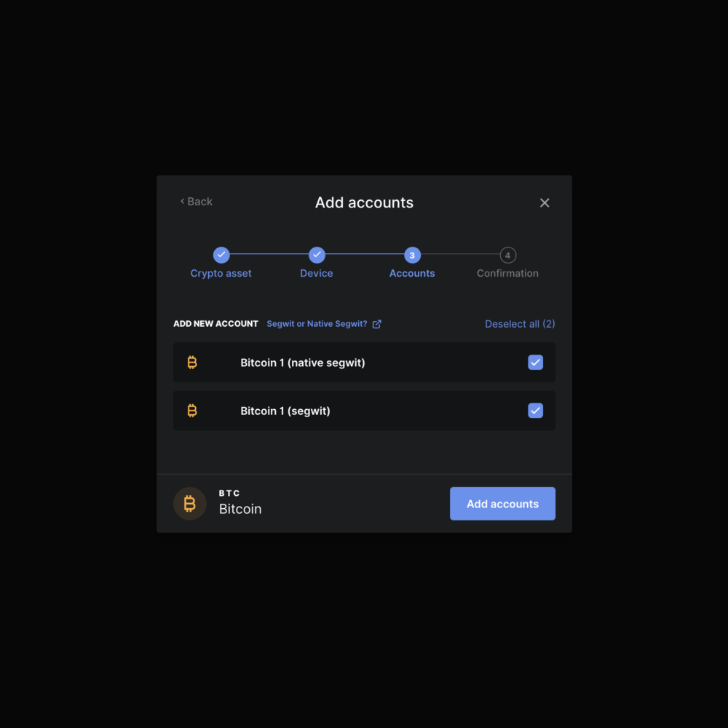This screenshot has width=728, height=728.
Task: Click Deselect all (2)
Action: click(x=520, y=324)
